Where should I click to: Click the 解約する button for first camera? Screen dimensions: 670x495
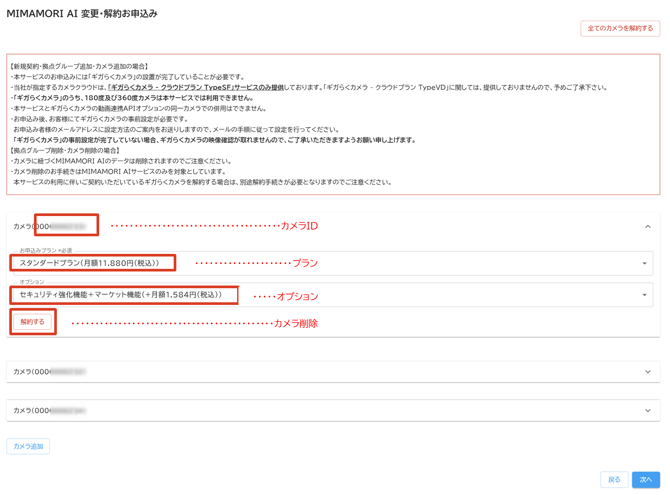pyautogui.click(x=33, y=322)
